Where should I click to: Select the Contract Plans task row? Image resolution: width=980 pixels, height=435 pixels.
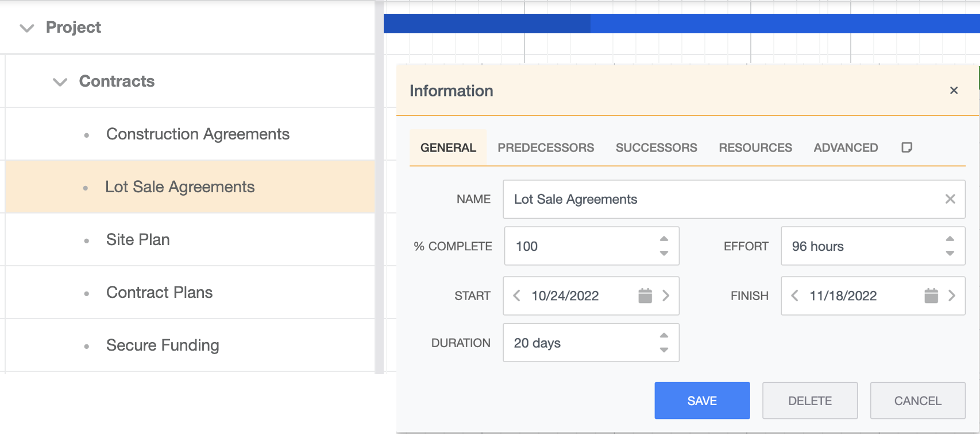click(190, 293)
